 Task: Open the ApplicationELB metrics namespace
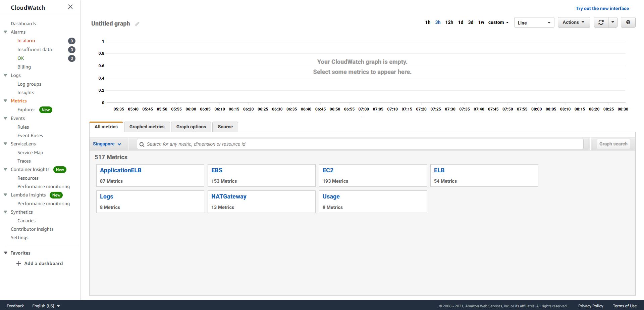(150, 175)
